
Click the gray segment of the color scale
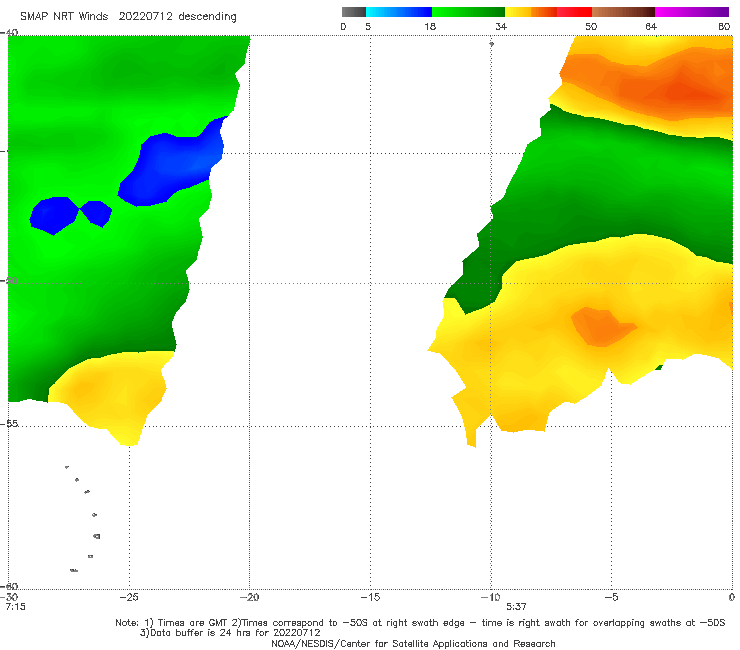coord(354,12)
